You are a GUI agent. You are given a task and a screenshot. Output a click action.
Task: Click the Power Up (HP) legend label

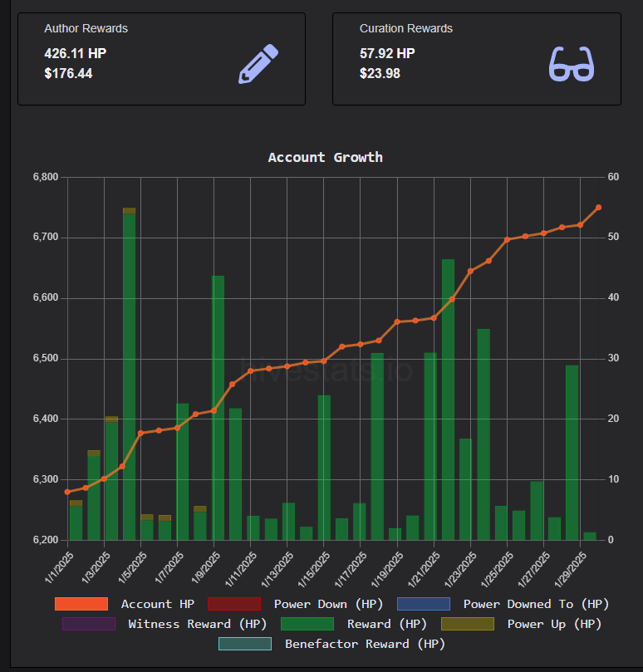point(554,624)
